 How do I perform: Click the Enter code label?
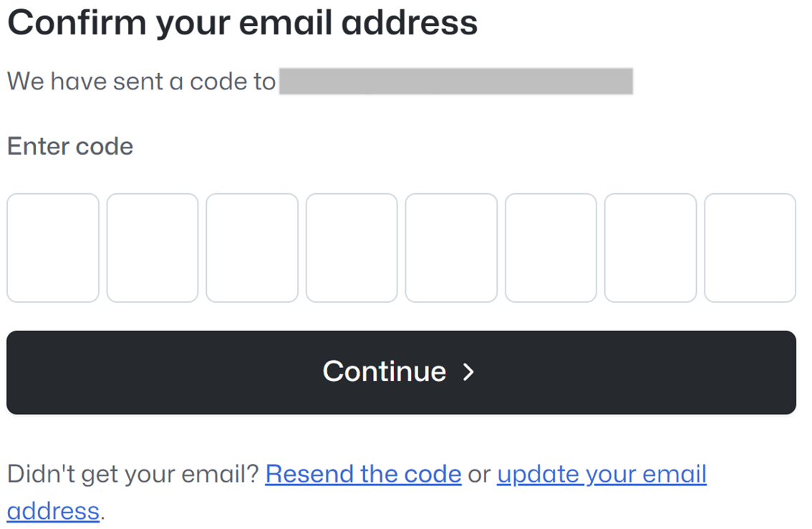click(69, 146)
